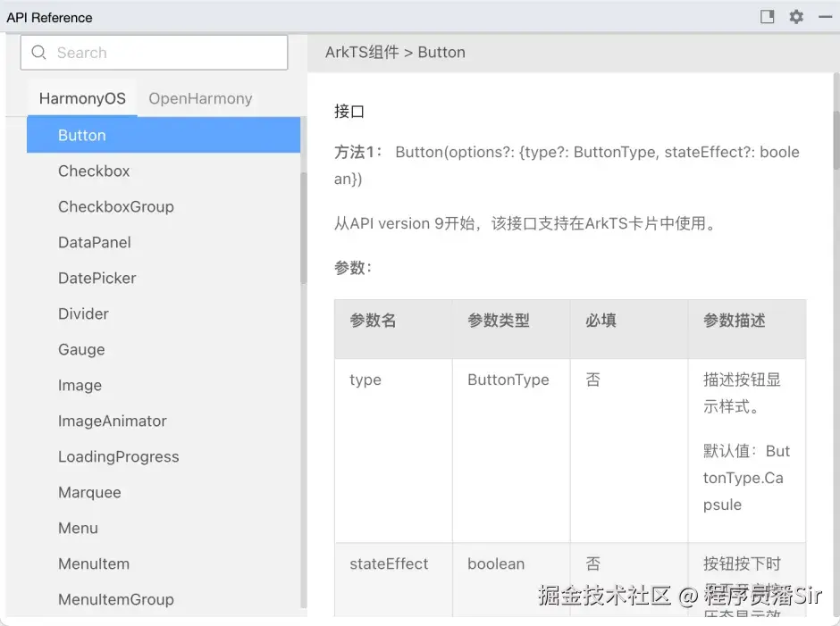Click the 'ArkTS组件 > Button' breadcrumb

pos(395,53)
